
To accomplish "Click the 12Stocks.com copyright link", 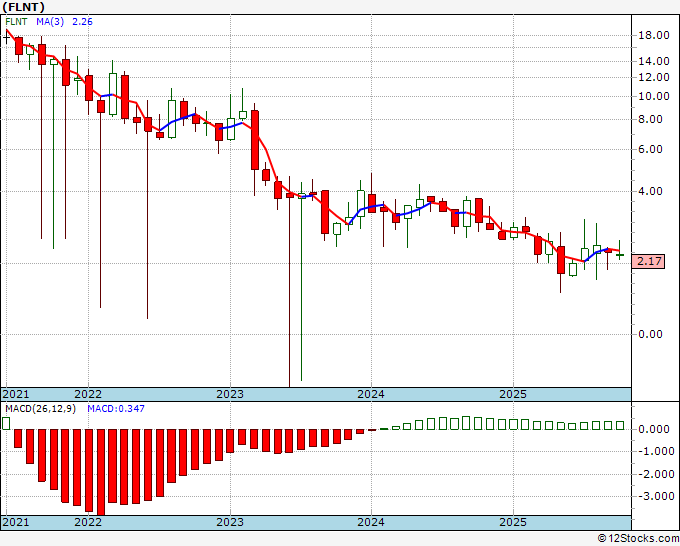I will coord(638,539).
